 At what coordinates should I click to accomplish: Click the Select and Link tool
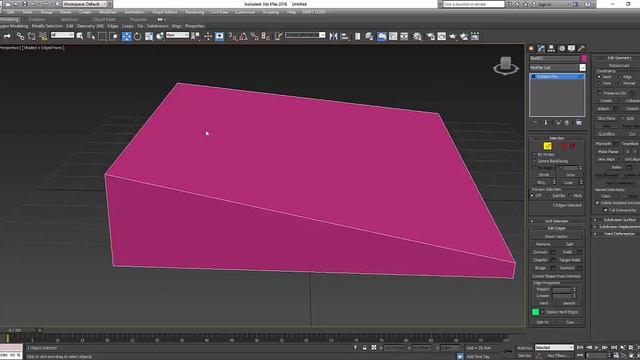tap(20, 37)
